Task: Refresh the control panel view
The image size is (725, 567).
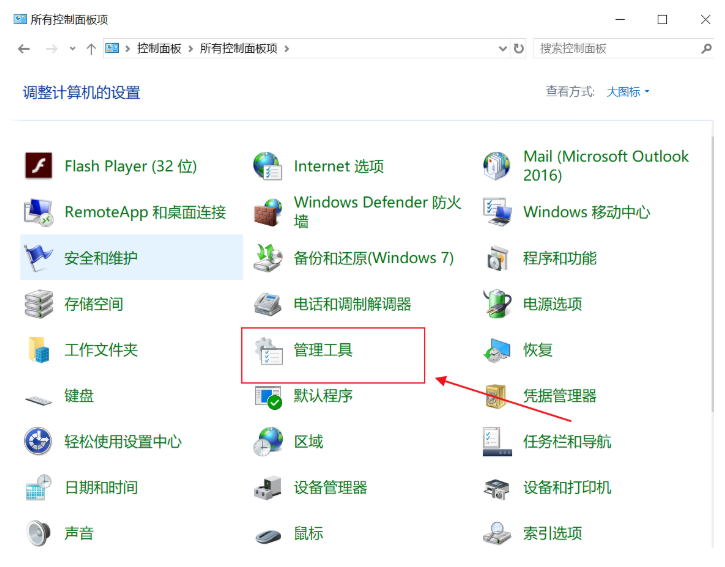Action: [x=519, y=49]
